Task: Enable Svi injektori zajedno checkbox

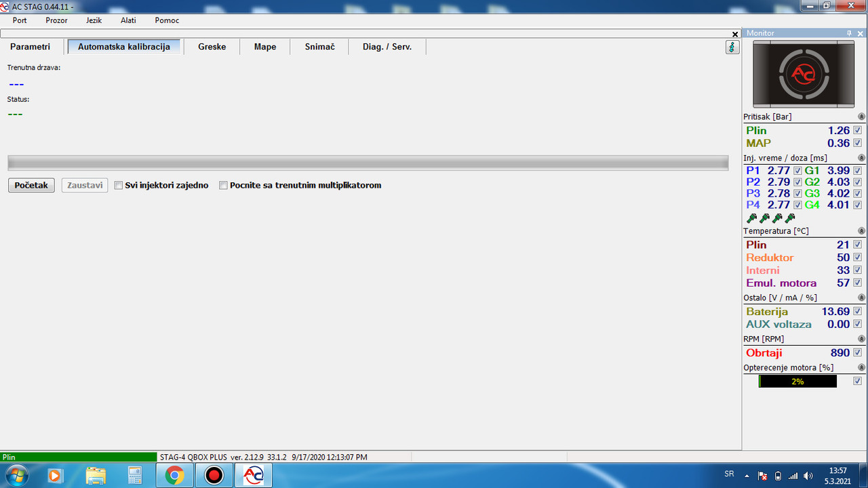Action: 119,185
